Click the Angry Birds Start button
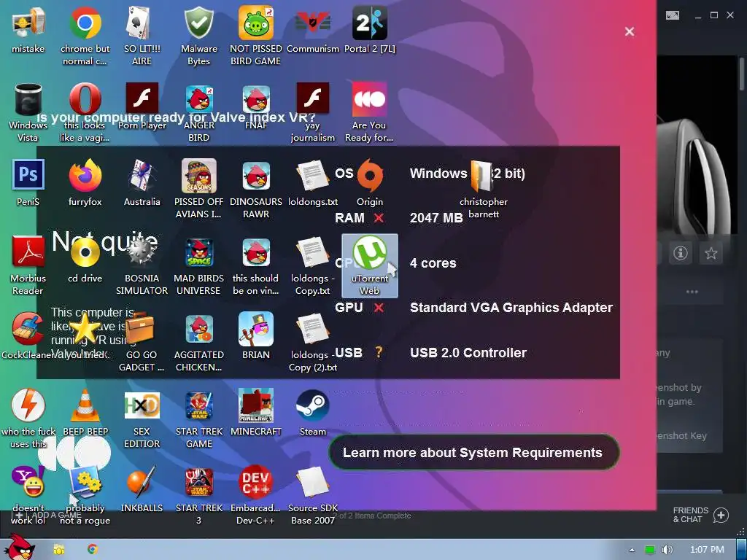The image size is (747, 560). (18, 548)
